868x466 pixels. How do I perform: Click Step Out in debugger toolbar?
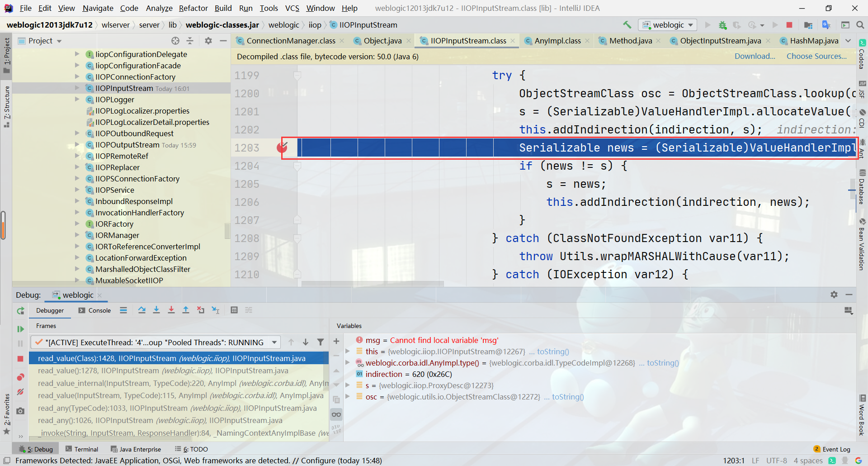tap(186, 310)
